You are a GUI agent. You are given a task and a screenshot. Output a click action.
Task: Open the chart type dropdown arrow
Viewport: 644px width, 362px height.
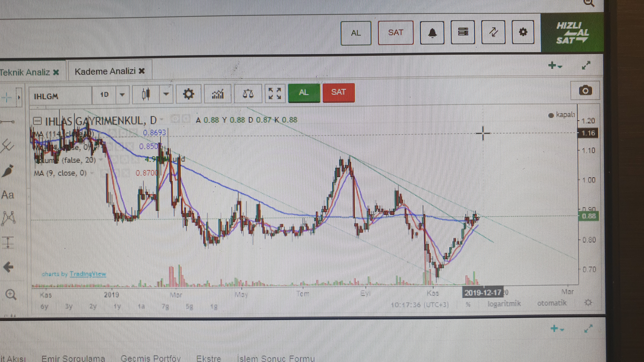166,94
